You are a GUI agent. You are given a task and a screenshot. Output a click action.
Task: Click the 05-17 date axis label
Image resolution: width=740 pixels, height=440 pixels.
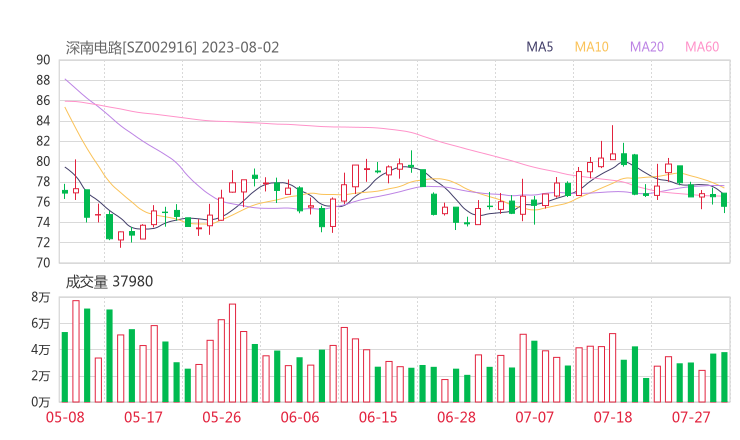(143, 417)
